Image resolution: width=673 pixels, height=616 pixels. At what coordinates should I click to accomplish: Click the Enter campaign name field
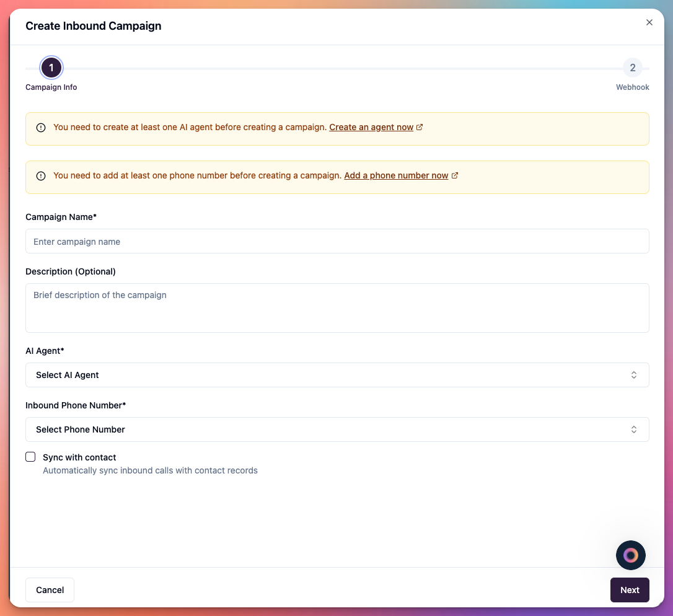(337, 242)
